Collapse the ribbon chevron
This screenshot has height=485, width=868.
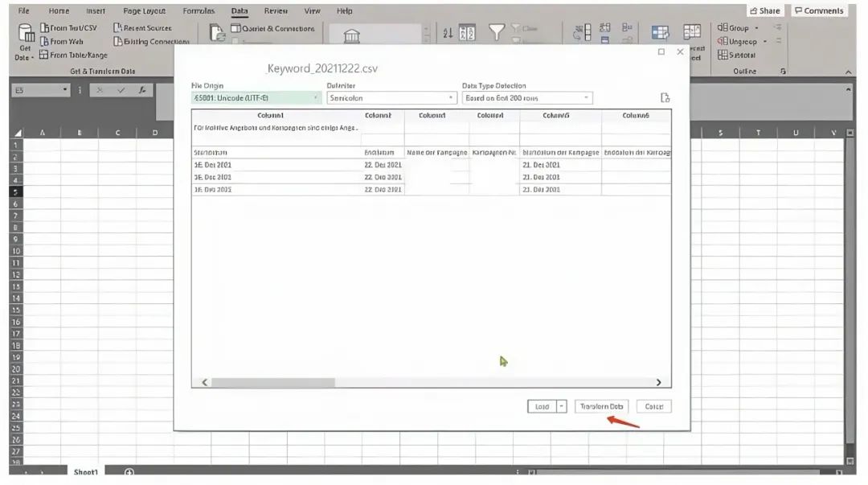point(848,72)
